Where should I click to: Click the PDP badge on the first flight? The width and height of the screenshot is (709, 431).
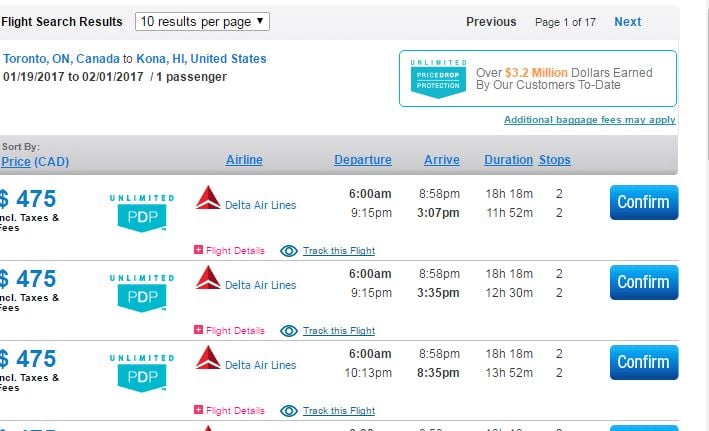pos(142,213)
